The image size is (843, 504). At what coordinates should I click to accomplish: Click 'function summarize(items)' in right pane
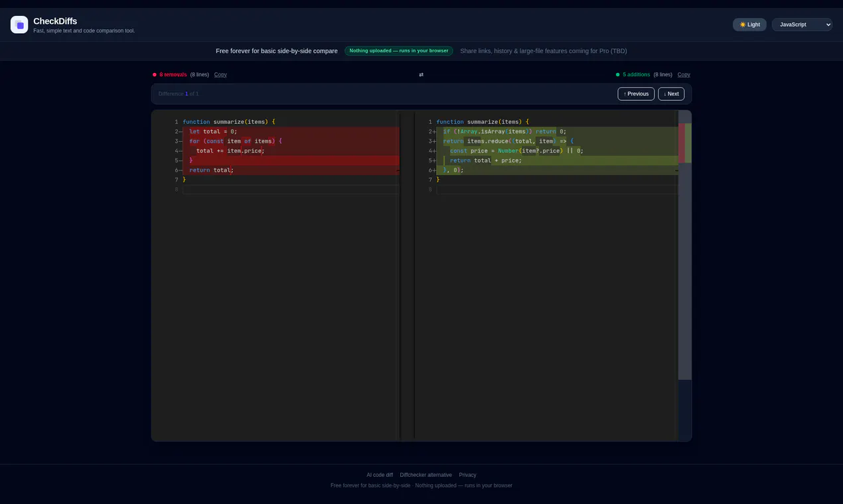pos(483,122)
